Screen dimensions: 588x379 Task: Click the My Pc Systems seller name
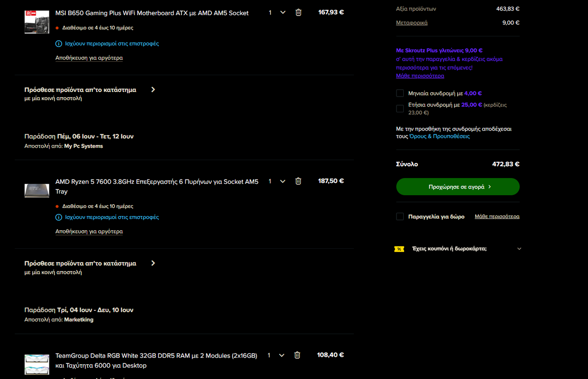[x=83, y=146]
